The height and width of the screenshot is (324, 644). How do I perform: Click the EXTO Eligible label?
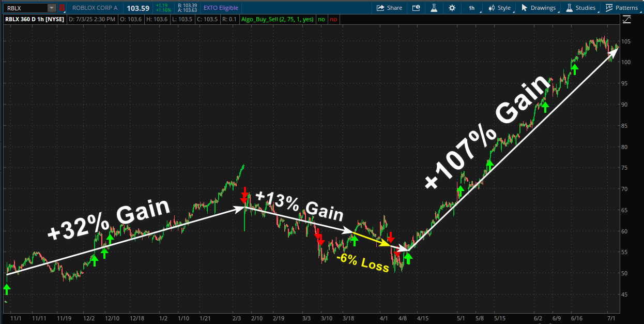pyautogui.click(x=221, y=8)
